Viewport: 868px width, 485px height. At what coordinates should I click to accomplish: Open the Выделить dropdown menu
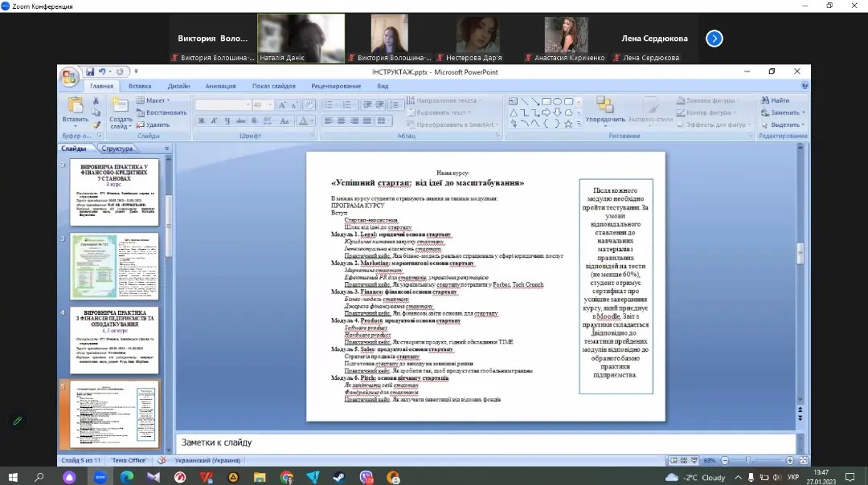click(783, 124)
